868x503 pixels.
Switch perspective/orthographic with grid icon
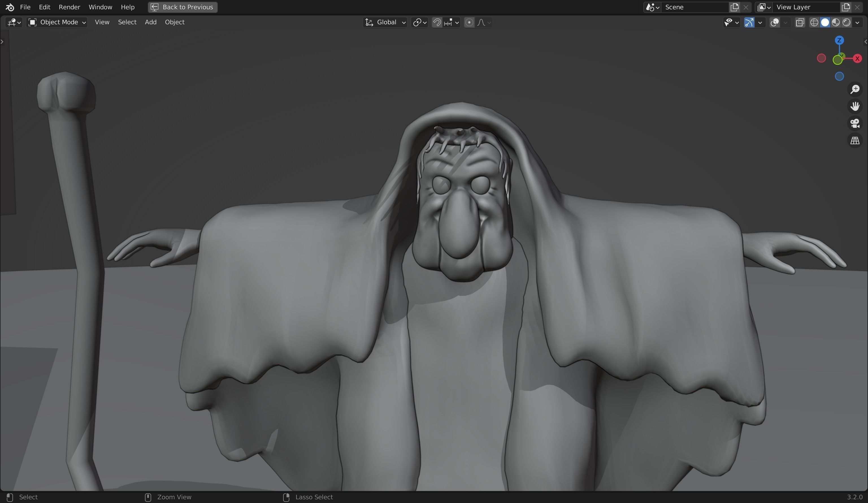coord(854,141)
